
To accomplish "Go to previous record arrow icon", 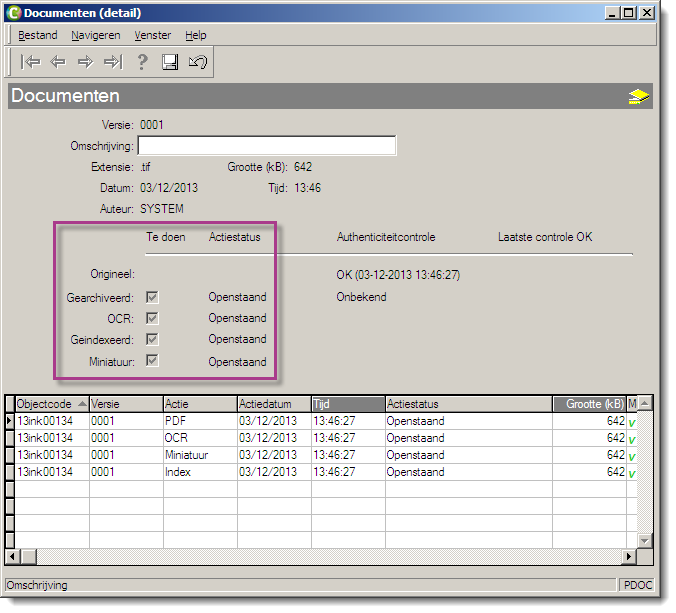I will [58, 62].
